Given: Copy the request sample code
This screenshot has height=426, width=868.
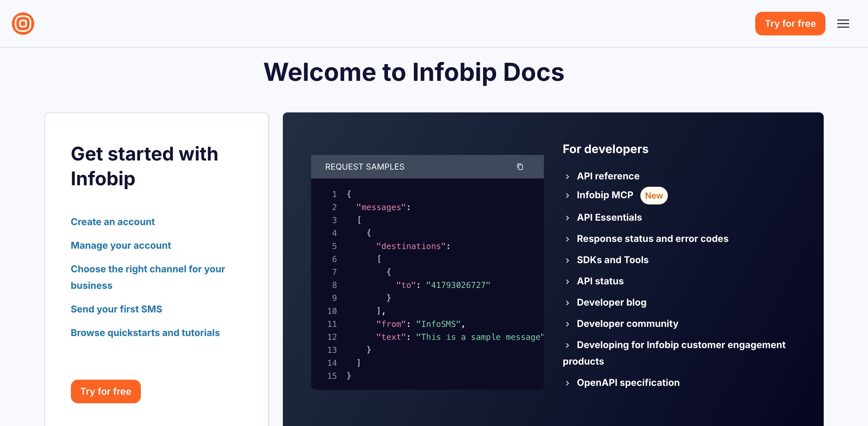Looking at the screenshot, I should click(520, 167).
